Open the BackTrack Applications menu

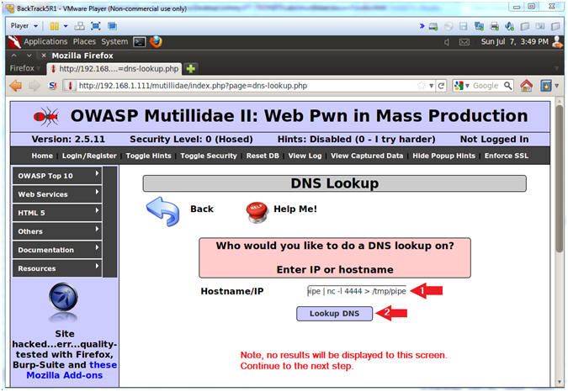point(45,41)
